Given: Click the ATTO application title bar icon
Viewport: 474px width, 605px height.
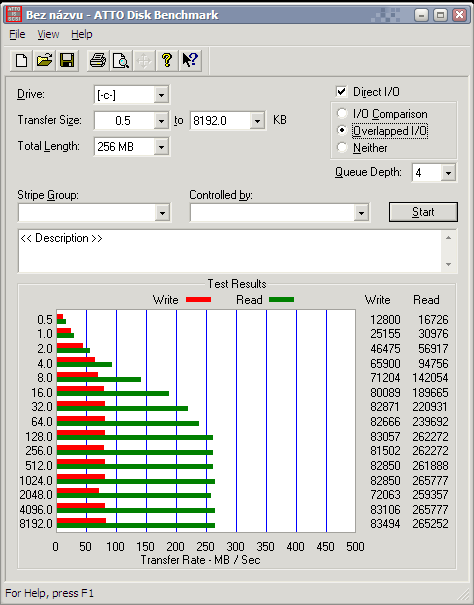Looking at the screenshot, I should (14, 15).
